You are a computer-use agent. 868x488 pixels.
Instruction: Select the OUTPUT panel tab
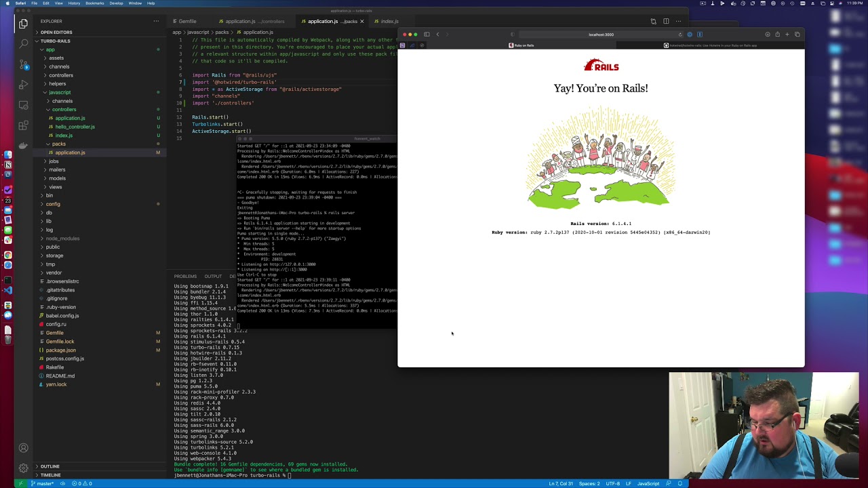(213, 277)
